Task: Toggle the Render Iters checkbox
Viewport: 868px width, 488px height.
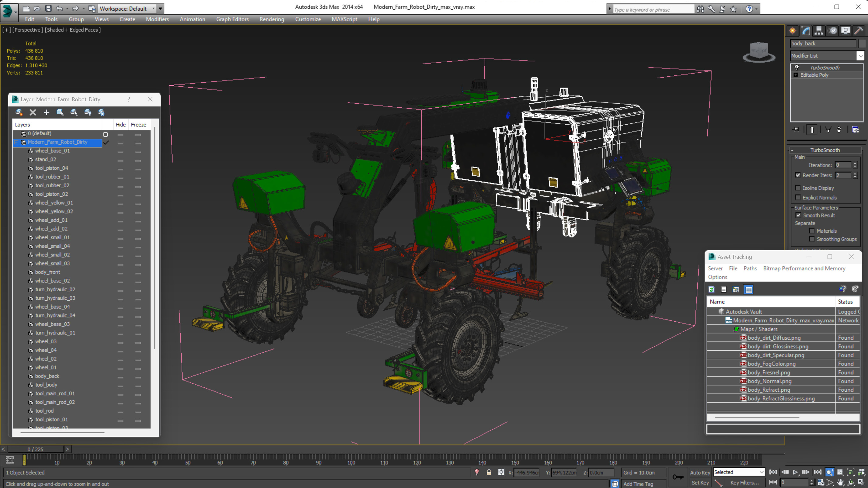Action: [798, 175]
